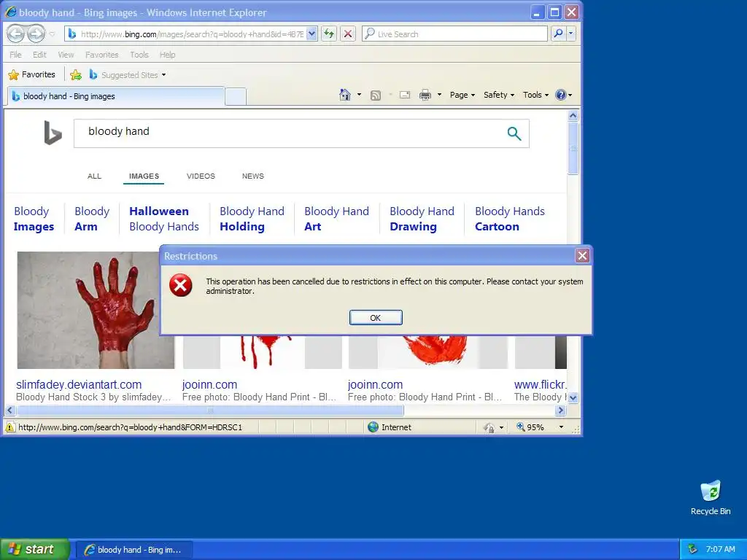
Task: Open the Favorites menu
Action: [101, 55]
